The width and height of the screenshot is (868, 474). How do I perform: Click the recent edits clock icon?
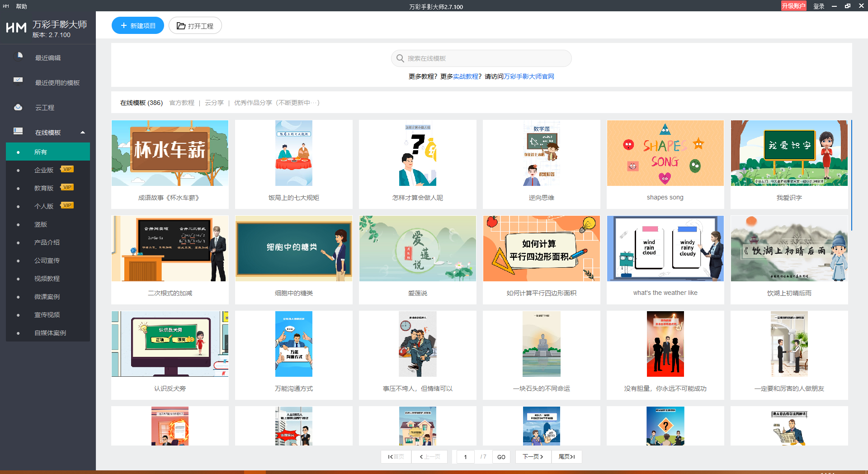(x=18, y=57)
